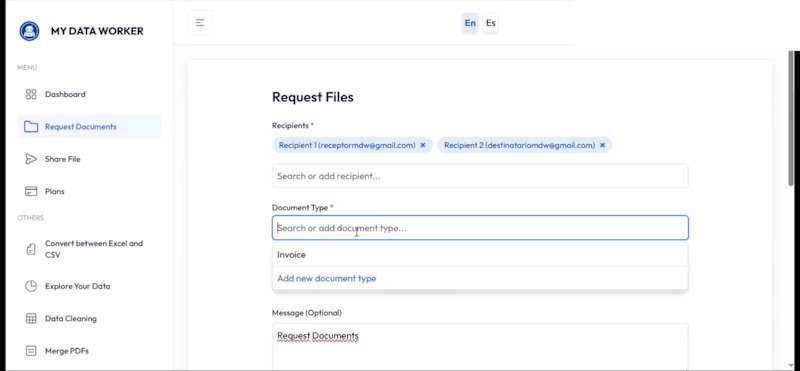This screenshot has height=371, width=800.
Task: Toggle the sidebar with the hamburger button
Action: 200,23
